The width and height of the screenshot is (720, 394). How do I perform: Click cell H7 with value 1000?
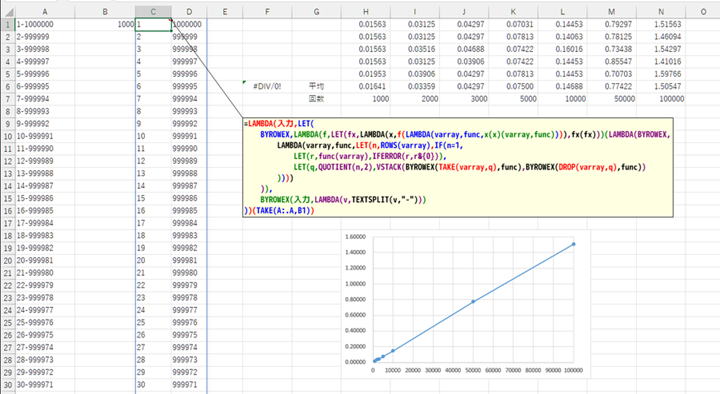(x=366, y=99)
